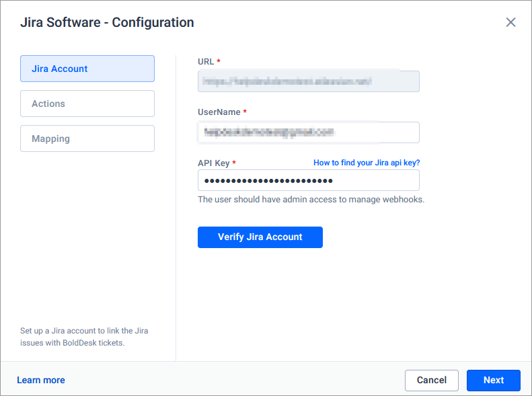Click the 'The user should have admin access' note

pos(311,200)
